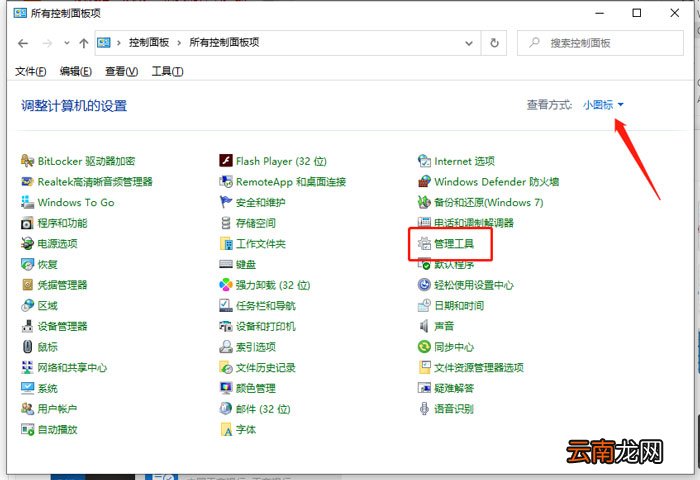Image resolution: width=700 pixels, height=480 pixels.
Task: Open the 文件历史记录 icon
Action: click(226, 367)
